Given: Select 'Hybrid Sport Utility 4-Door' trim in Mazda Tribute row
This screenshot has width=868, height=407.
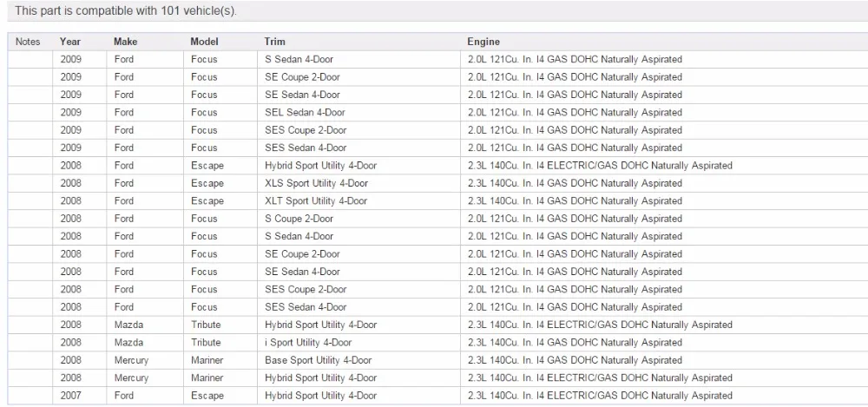Looking at the screenshot, I should coord(320,325).
